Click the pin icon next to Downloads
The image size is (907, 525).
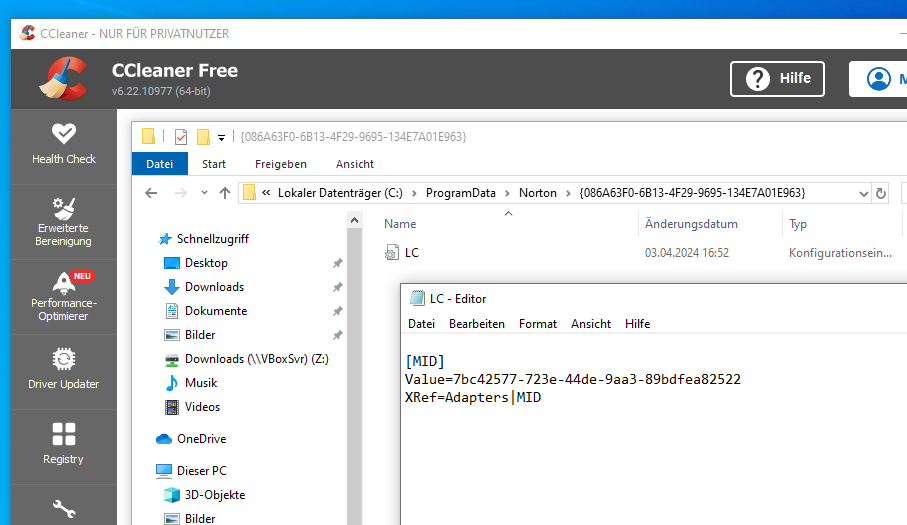pos(338,287)
